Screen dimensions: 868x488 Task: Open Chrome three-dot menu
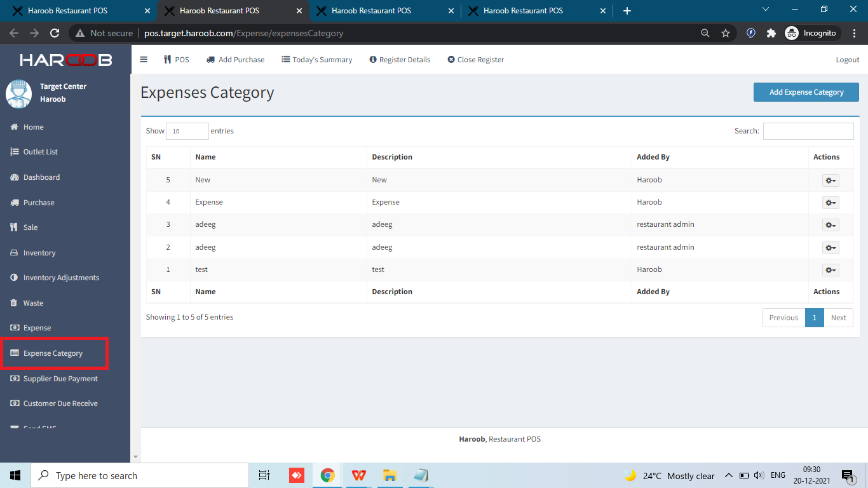coord(855,33)
